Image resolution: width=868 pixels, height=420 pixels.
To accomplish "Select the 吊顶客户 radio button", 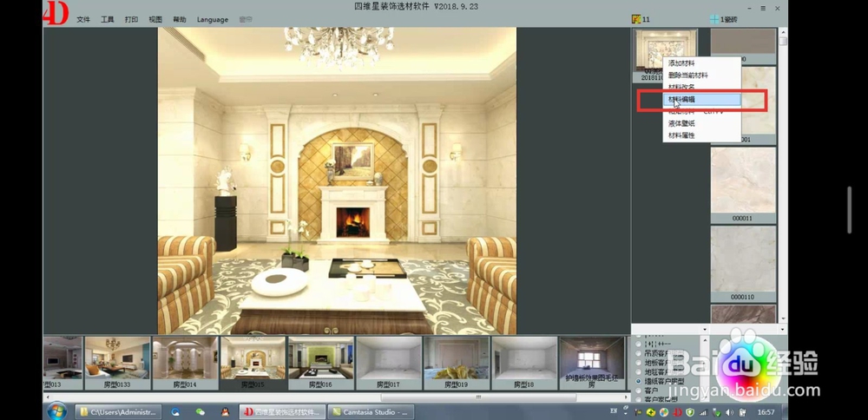I will [x=639, y=353].
